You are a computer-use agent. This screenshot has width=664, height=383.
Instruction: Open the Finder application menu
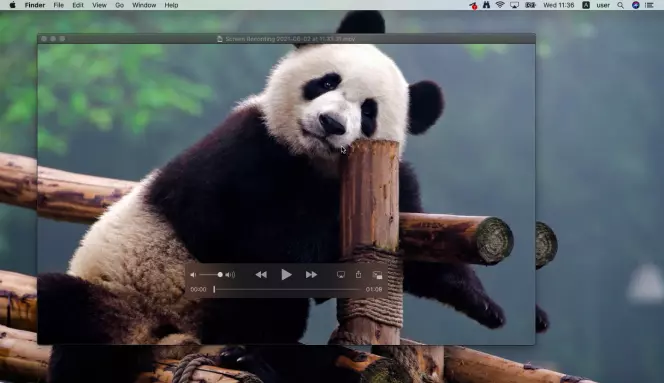pos(35,5)
